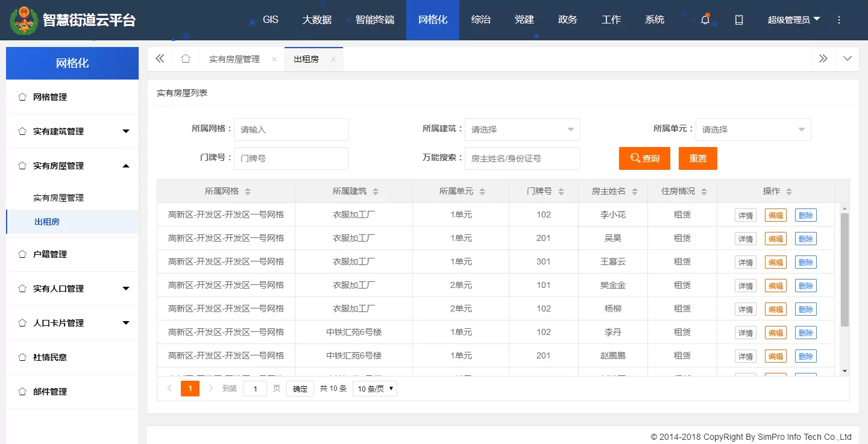Click the notification bell icon

click(705, 20)
